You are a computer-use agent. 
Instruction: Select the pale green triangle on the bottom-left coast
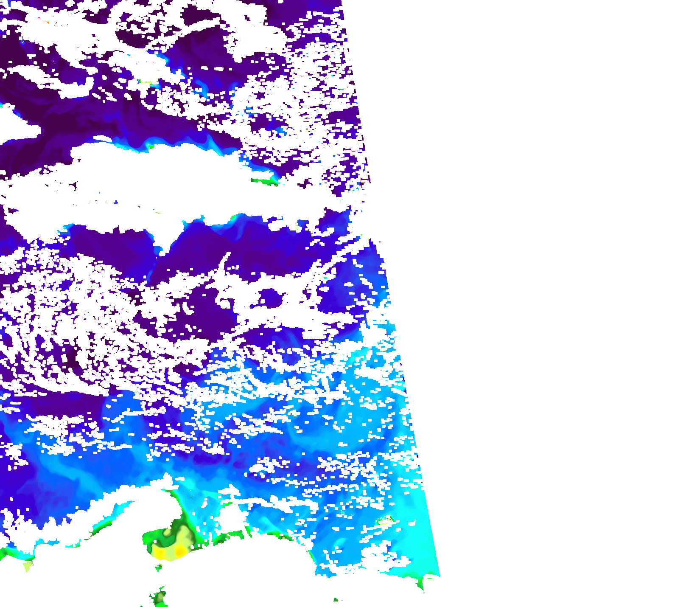point(28,566)
